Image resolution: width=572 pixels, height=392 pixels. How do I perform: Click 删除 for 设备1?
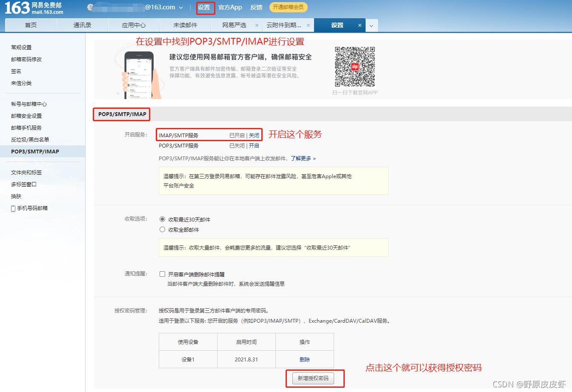(x=305, y=360)
